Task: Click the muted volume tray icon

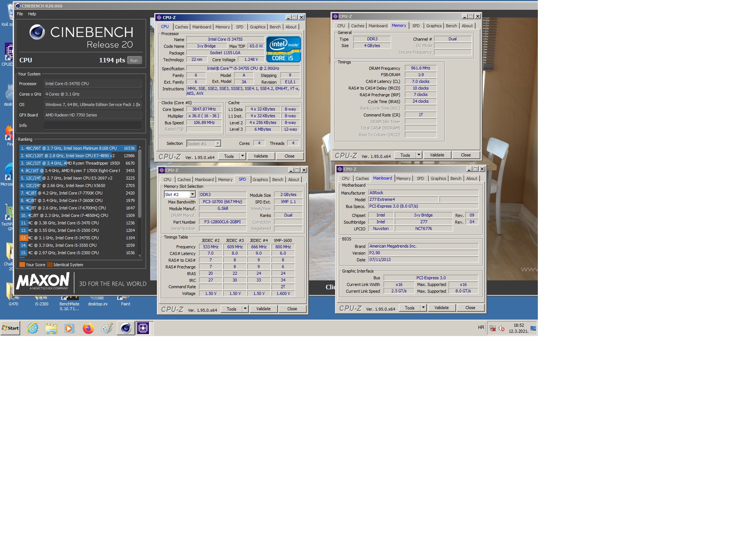Action: (502, 329)
